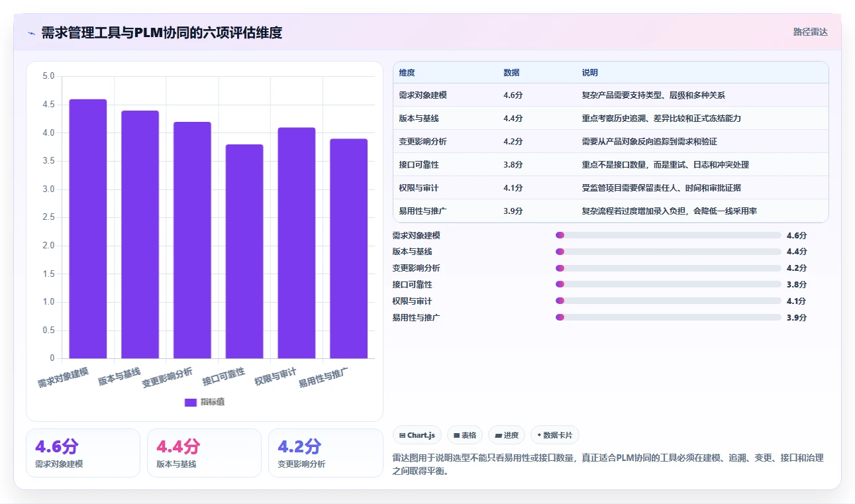Click table cell 需求对象建模
The width and height of the screenshot is (855, 504).
pyautogui.click(x=423, y=95)
